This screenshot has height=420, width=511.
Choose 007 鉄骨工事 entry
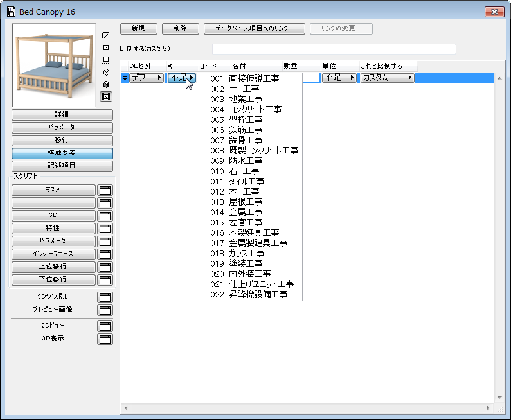coord(249,141)
